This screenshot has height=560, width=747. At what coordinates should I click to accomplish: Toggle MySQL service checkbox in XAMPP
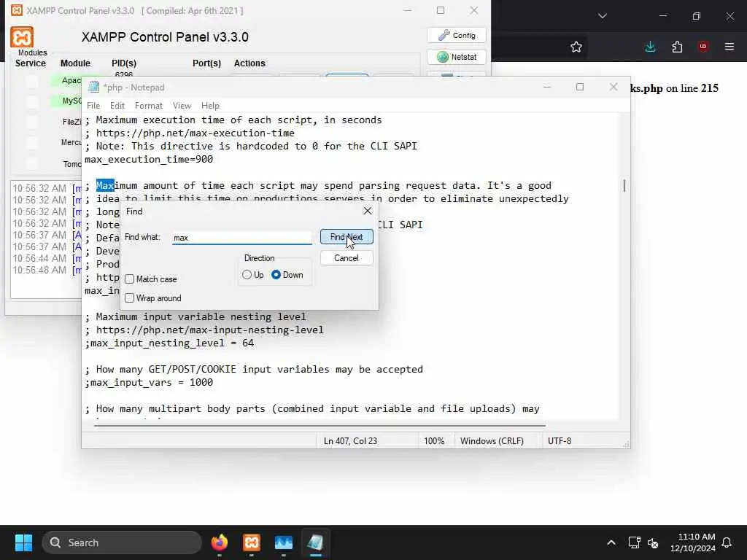click(32, 101)
